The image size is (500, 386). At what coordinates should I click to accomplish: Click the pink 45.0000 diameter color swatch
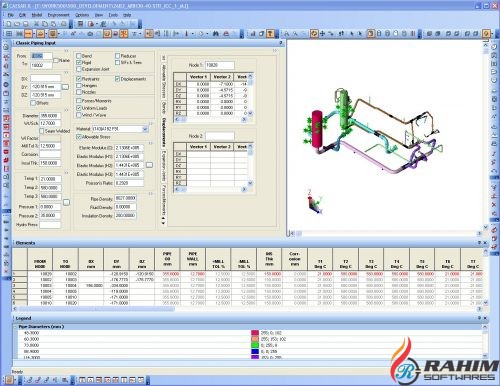[x=255, y=333]
